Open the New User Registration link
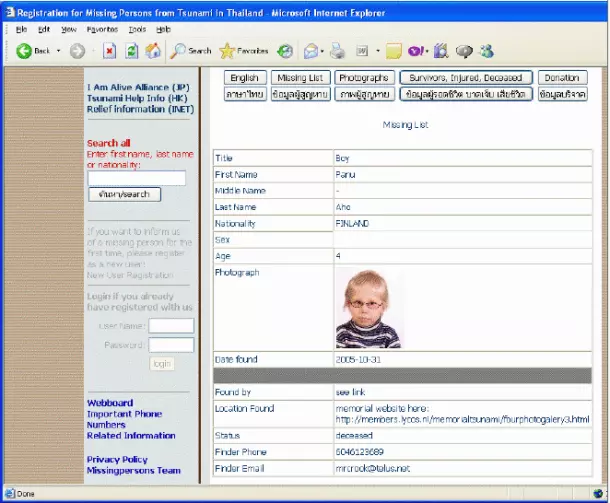This screenshot has width=610, height=503. click(x=130, y=275)
